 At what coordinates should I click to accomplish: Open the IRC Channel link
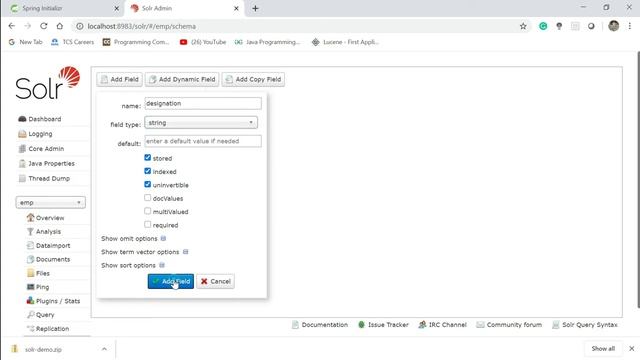[442, 325]
